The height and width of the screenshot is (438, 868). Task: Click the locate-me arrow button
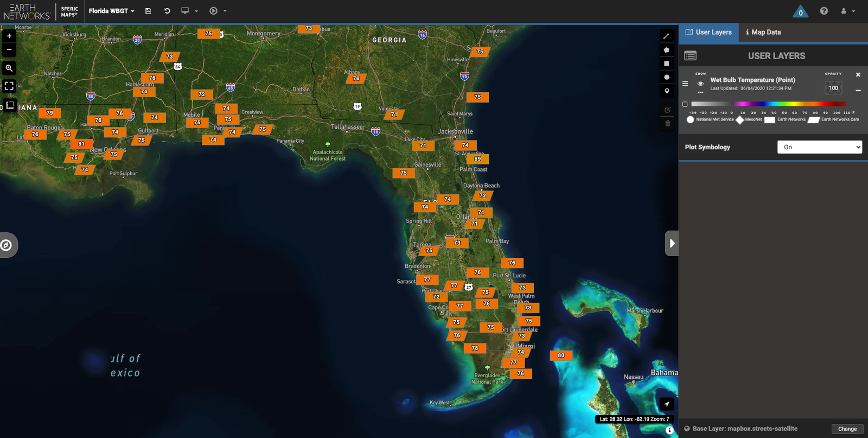[667, 404]
